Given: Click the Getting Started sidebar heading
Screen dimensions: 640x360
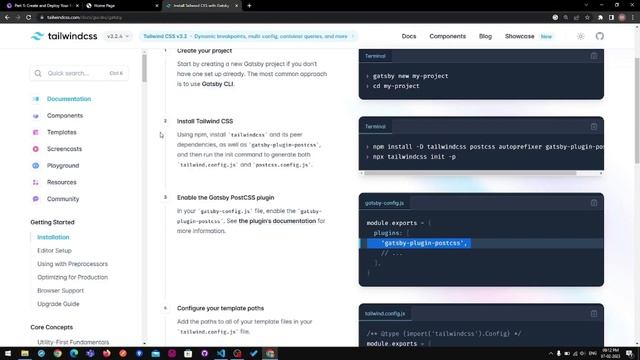Looking at the screenshot, I should point(52,222).
